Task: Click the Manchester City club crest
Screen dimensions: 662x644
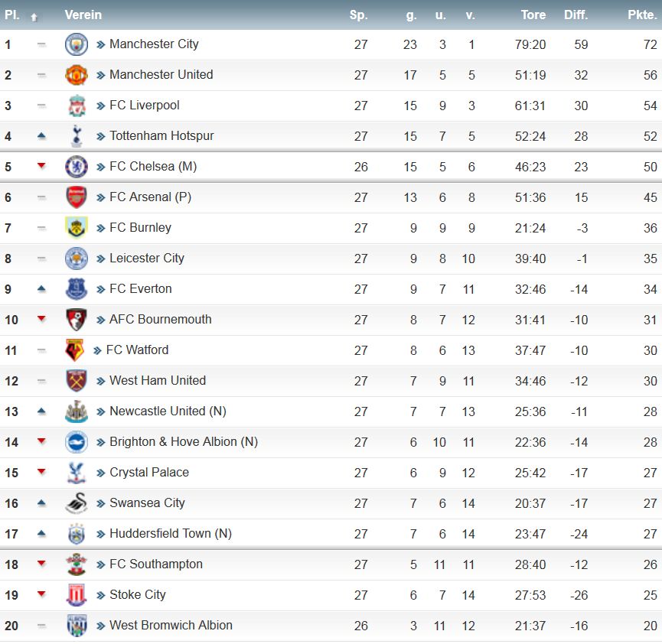Action: pyautogui.click(x=77, y=44)
